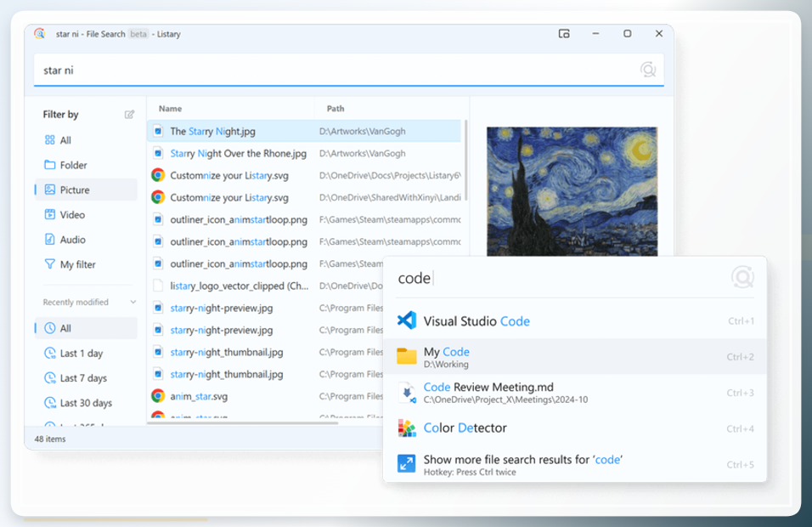Click the Last 30 days clock icon
Image resolution: width=812 pixels, height=527 pixels.
pos(50,403)
